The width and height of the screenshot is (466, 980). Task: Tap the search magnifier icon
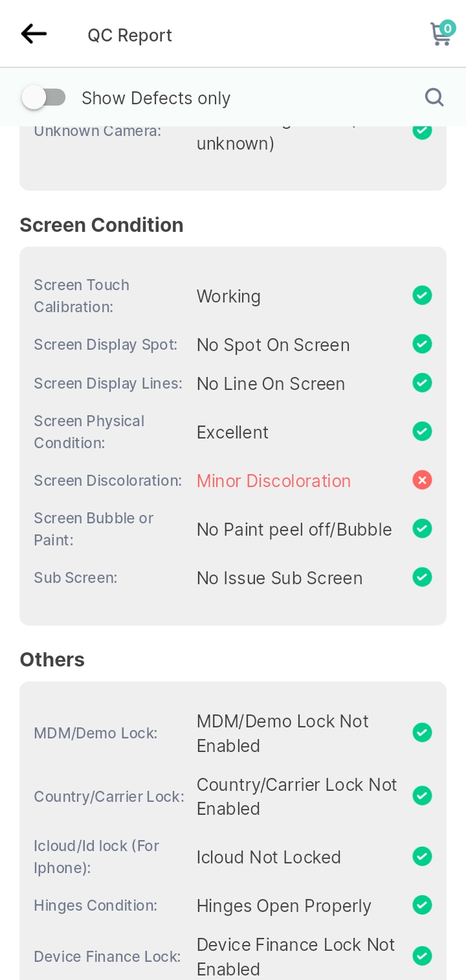point(434,97)
